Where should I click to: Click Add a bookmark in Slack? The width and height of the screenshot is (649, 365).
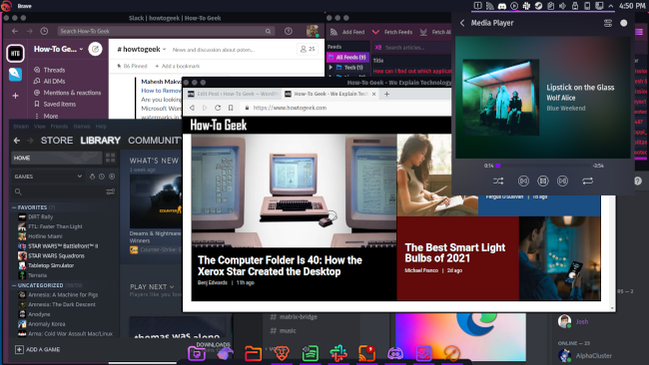[177, 66]
